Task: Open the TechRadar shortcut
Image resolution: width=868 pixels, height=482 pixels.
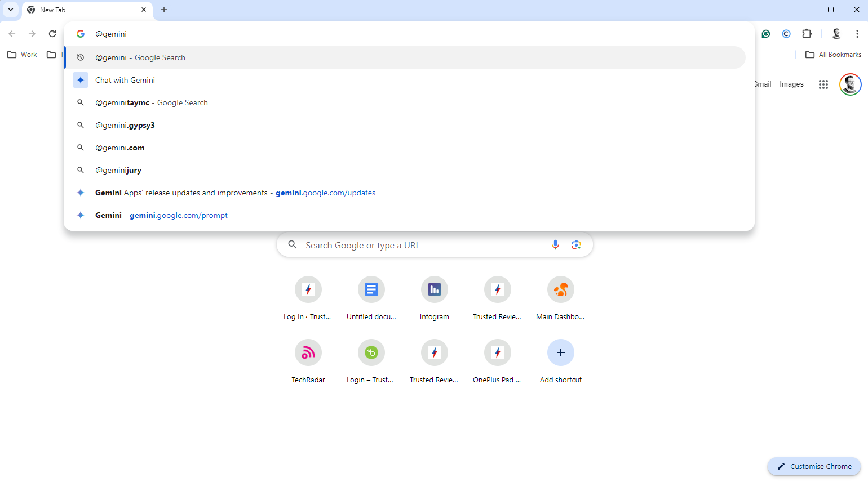Action: pos(308,363)
